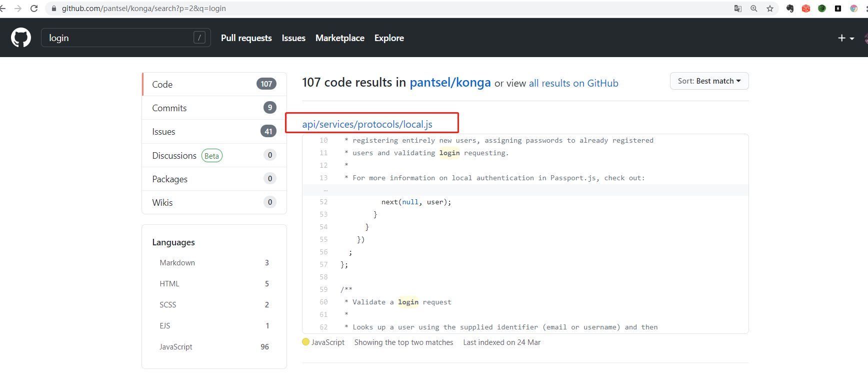Go forward with browser arrow
Screen dimensions: 868x374
pyautogui.click(x=18, y=9)
